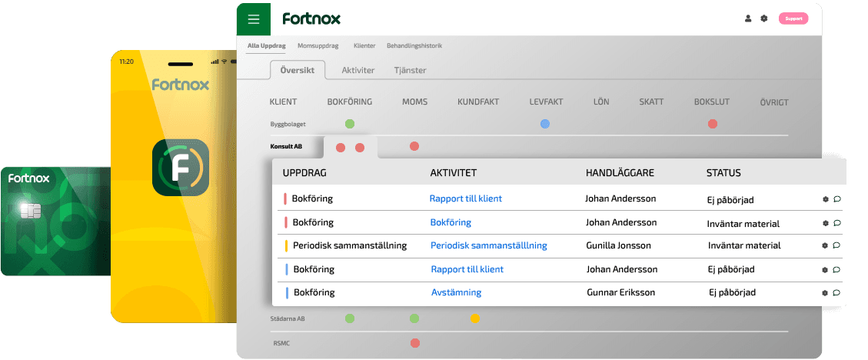Click handler Gunilla Jonsson
Screen dimensions: 868x360
(618, 245)
